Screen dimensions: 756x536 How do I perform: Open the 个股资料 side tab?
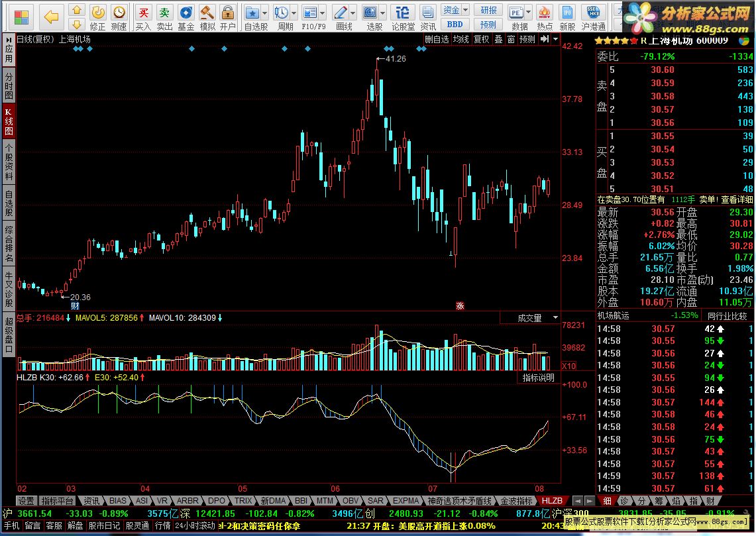pyautogui.click(x=9, y=162)
